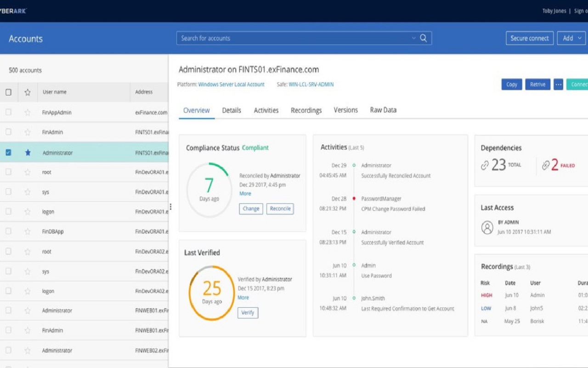The width and height of the screenshot is (588, 368).
Task: Click the total Dependencies chain icon
Action: [485, 165]
